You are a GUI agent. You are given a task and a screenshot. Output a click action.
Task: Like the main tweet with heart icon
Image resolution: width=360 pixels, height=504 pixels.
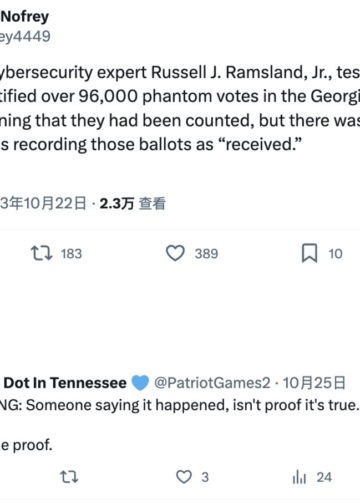[175, 253]
